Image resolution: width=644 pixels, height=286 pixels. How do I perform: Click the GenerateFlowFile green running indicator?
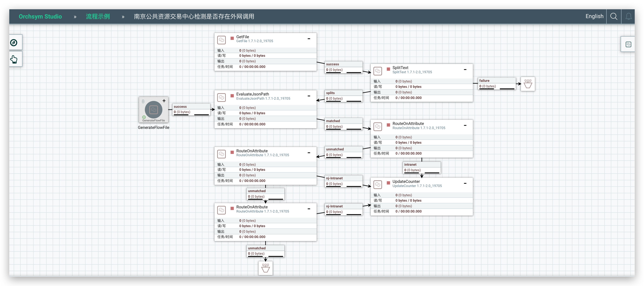pos(144,117)
